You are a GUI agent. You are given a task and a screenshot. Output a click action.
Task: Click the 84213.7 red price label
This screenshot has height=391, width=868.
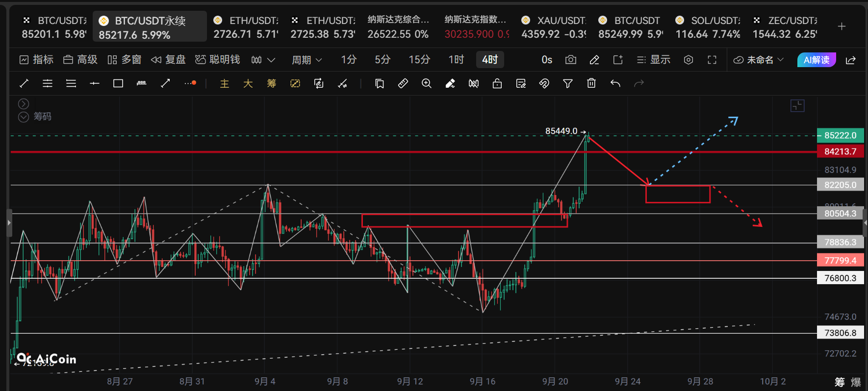tap(841, 151)
